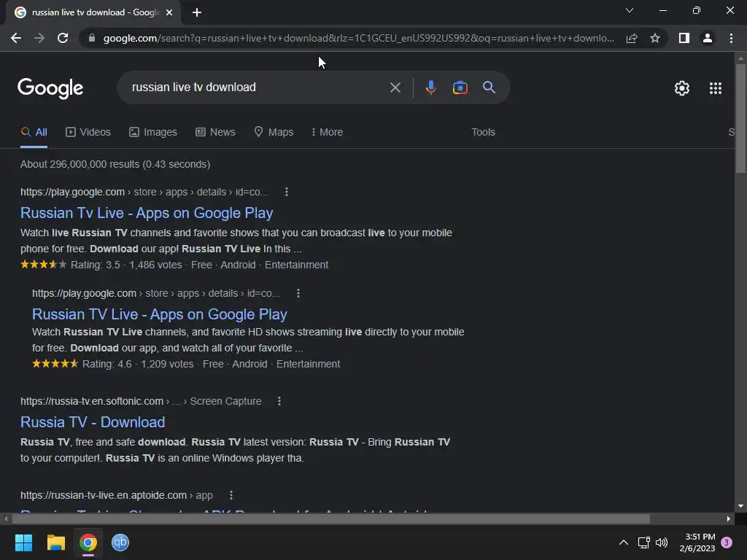Select the All results tab
The width and height of the screenshot is (747, 560).
coord(34,132)
